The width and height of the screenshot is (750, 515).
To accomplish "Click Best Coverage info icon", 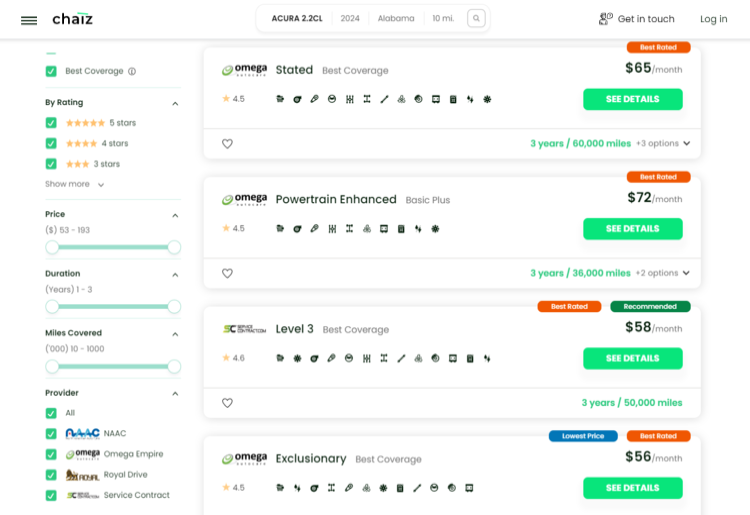I will [132, 72].
